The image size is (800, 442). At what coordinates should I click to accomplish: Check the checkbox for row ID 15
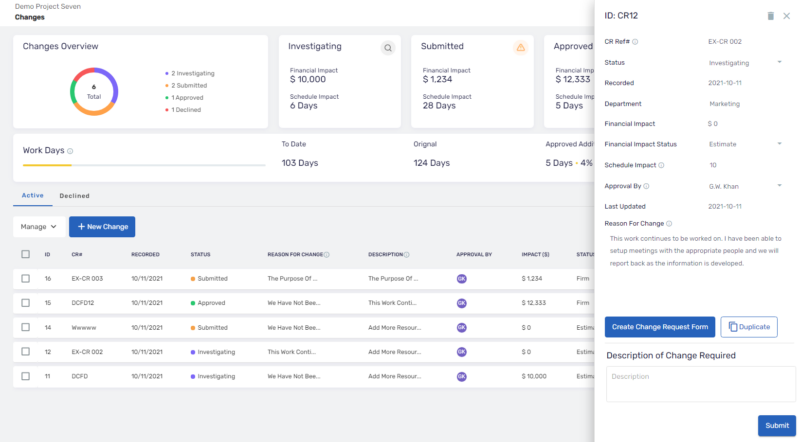[26, 303]
